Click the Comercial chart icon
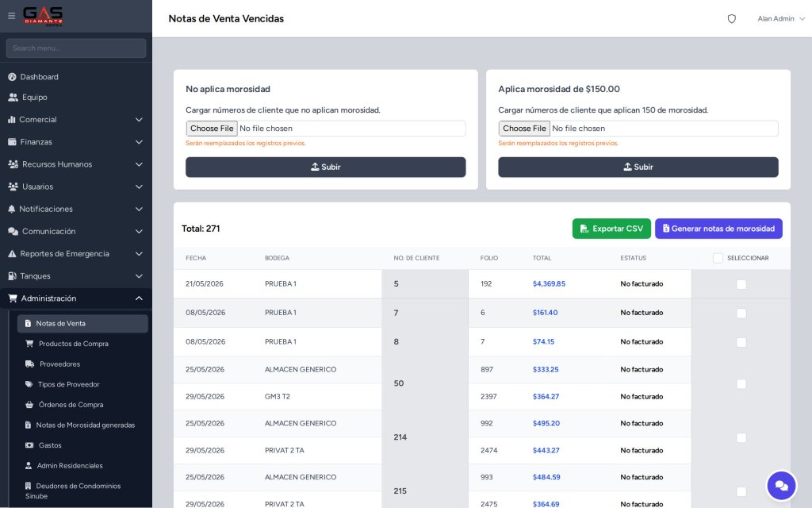812x508 pixels. click(12, 119)
